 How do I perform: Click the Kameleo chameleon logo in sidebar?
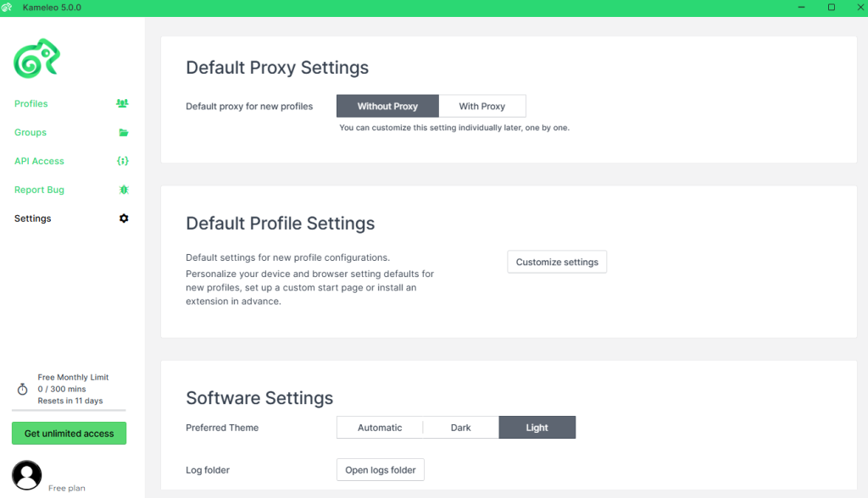point(36,58)
